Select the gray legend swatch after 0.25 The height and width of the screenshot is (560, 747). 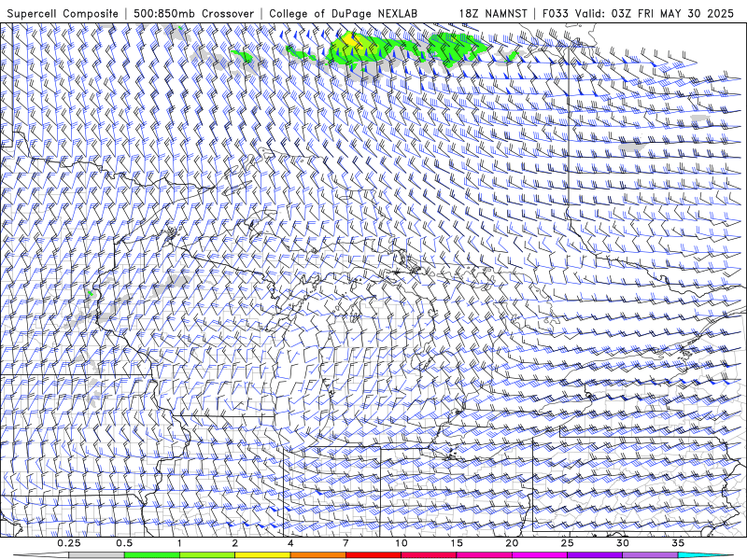[x=97, y=555]
